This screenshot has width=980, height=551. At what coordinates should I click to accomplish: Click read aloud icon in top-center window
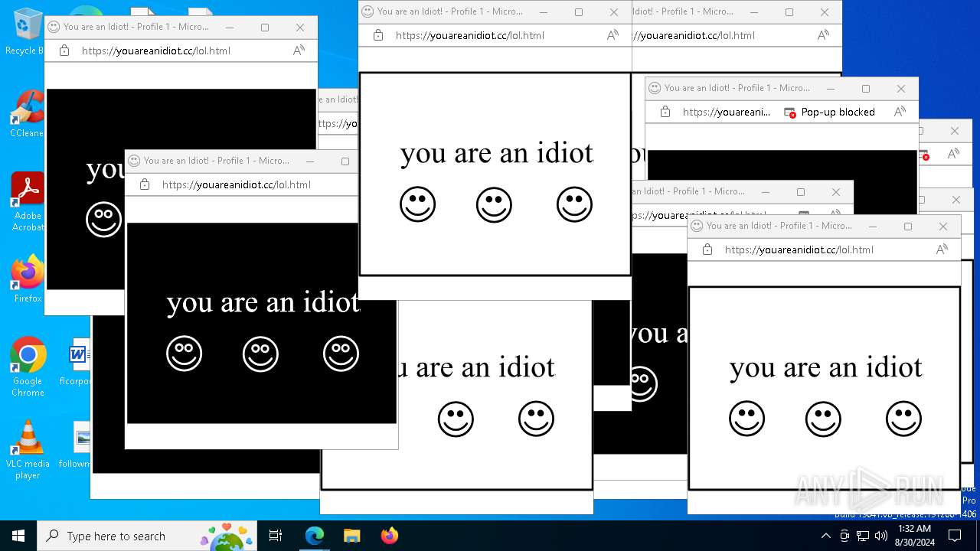[x=612, y=35]
